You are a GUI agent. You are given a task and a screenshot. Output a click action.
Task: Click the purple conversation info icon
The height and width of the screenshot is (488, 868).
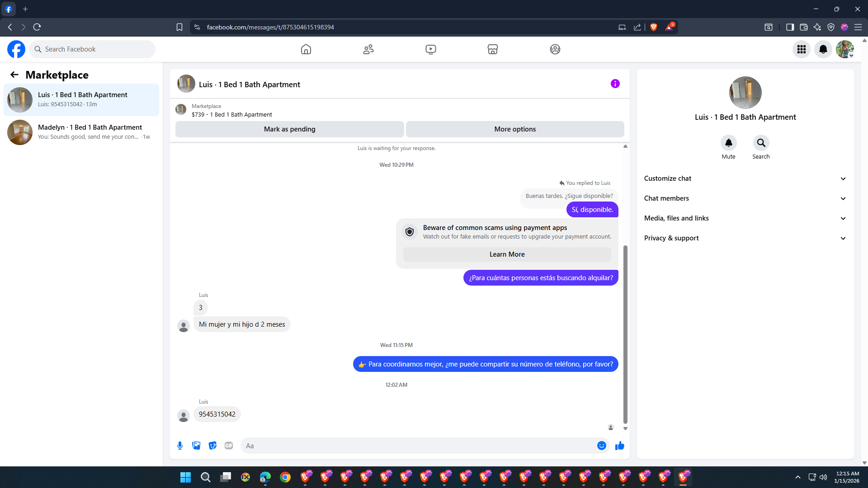(615, 84)
